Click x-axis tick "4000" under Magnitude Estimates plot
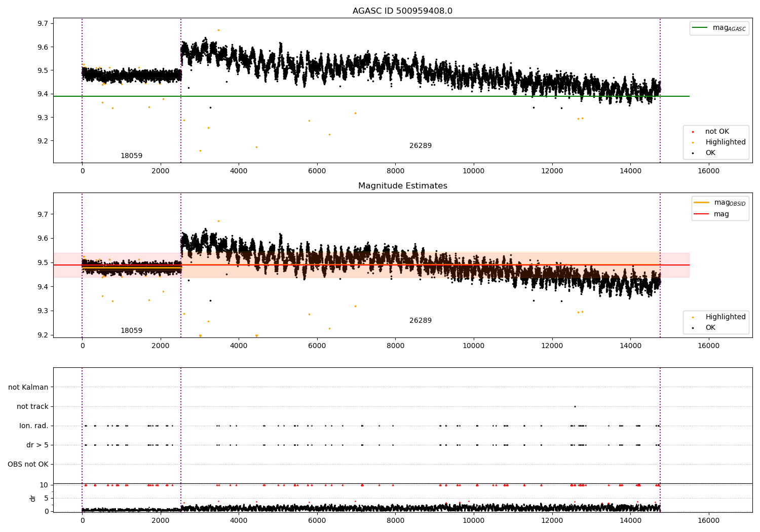Screen dimensions: 760x532 coord(239,346)
